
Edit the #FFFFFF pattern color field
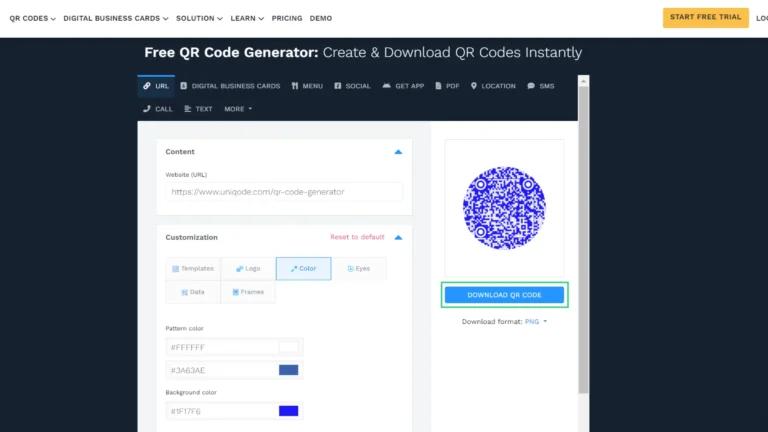click(222, 347)
